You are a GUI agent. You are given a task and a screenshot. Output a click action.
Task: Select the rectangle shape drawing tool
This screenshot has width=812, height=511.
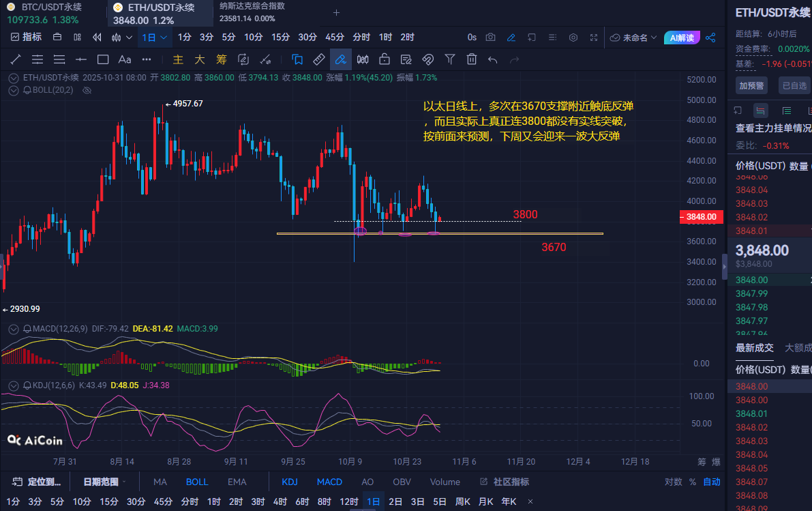pos(103,59)
